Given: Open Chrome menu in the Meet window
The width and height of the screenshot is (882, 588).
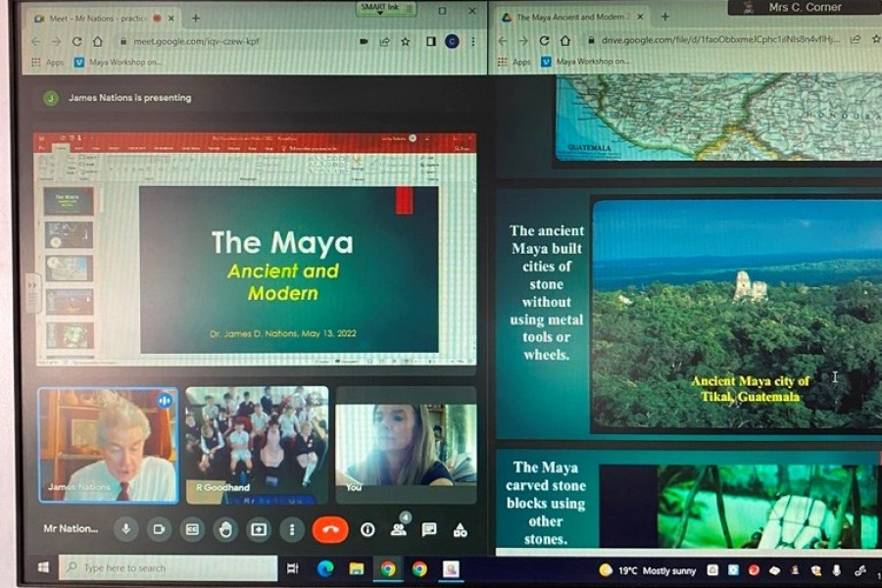Looking at the screenshot, I should (472, 41).
